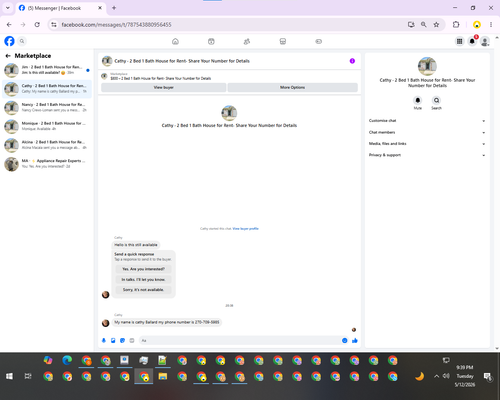The image size is (500, 400).
Task: Select the Messenger | Facebook tab
Action: [x=60, y=8]
